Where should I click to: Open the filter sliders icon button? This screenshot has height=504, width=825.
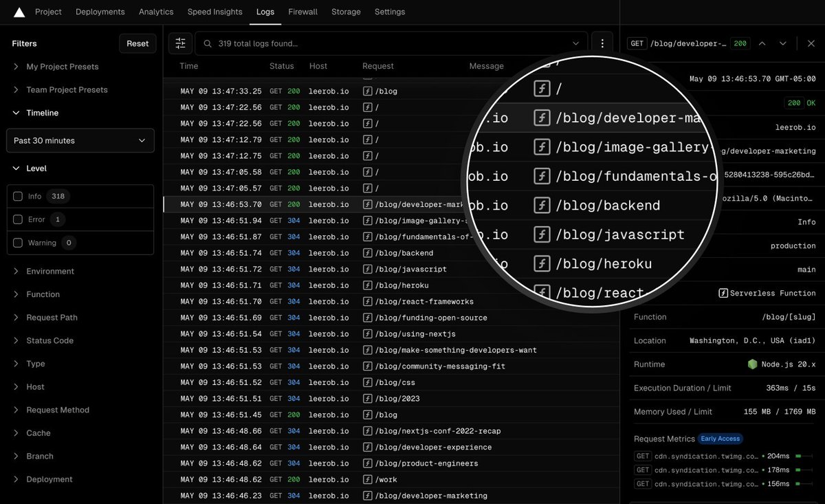click(x=180, y=43)
